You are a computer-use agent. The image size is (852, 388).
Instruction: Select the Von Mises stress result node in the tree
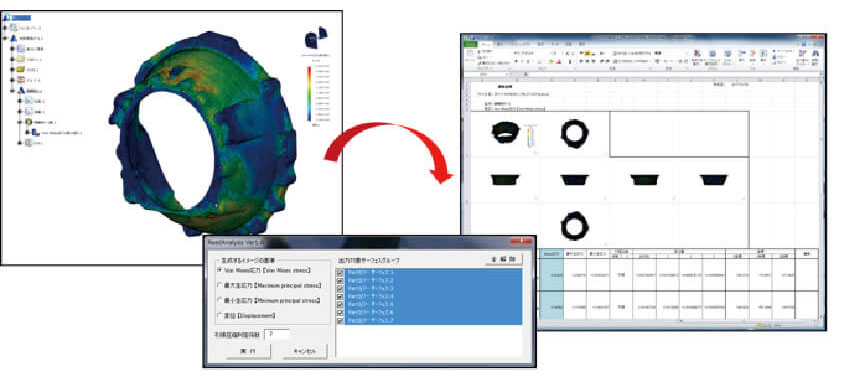(57, 132)
